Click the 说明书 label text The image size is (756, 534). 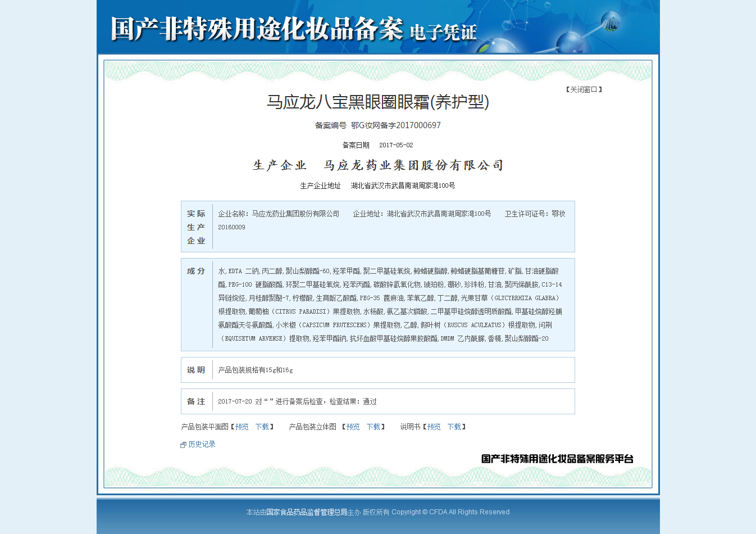pos(410,427)
